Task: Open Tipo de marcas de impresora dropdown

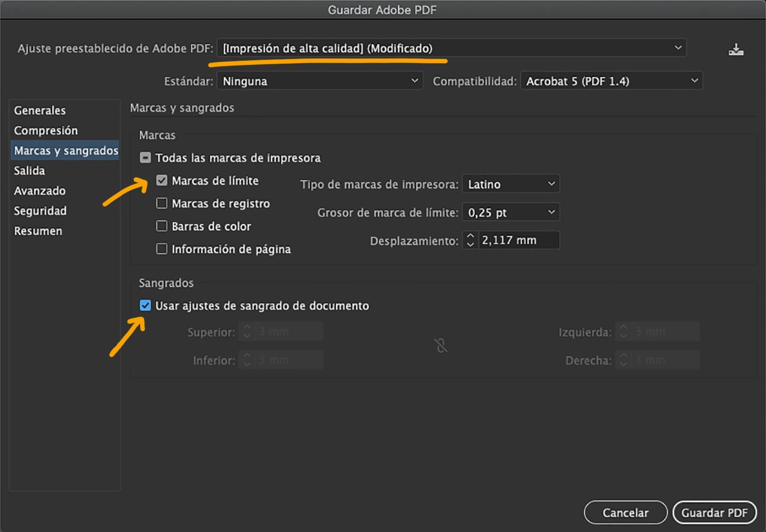Action: click(x=511, y=184)
